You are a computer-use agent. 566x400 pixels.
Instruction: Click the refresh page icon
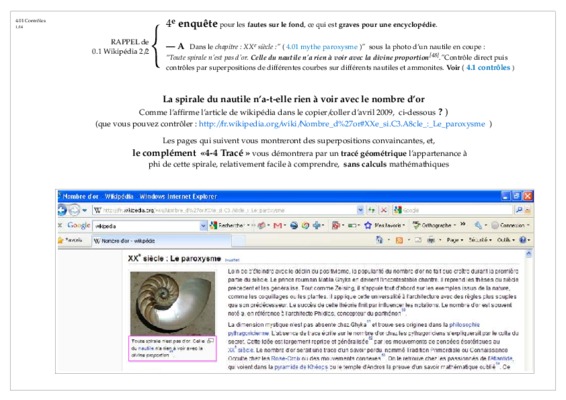pyautogui.click(x=371, y=210)
